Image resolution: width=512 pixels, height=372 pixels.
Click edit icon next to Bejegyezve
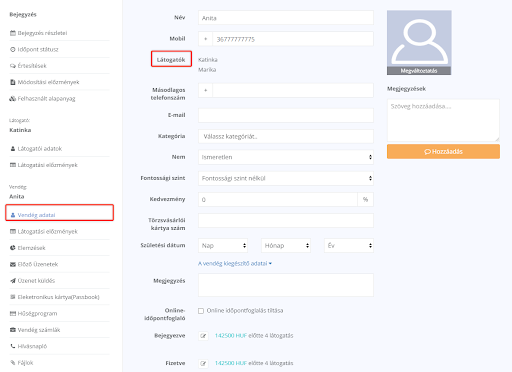pyautogui.click(x=203, y=336)
